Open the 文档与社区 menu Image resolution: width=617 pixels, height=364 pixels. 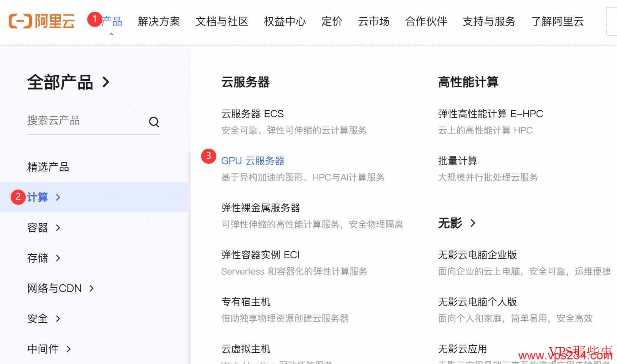[x=222, y=21]
